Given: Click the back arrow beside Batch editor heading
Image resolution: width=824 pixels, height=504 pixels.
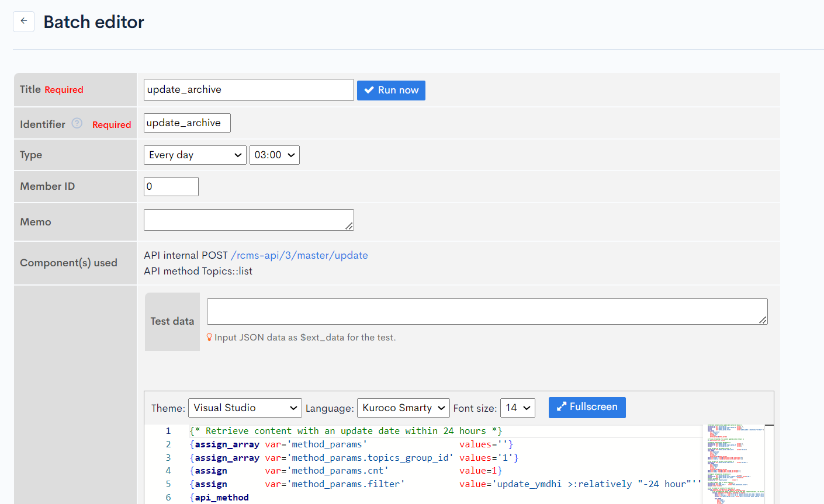Looking at the screenshot, I should [x=23, y=21].
